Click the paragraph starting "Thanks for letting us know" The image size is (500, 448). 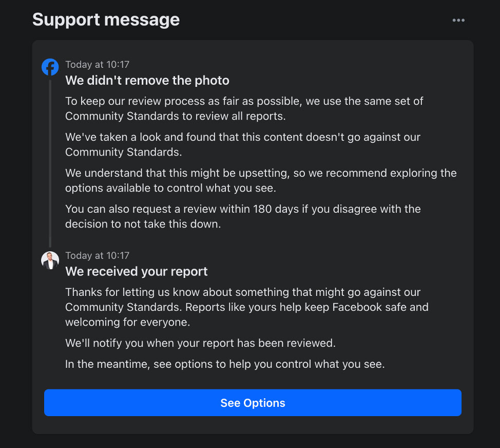pos(246,307)
